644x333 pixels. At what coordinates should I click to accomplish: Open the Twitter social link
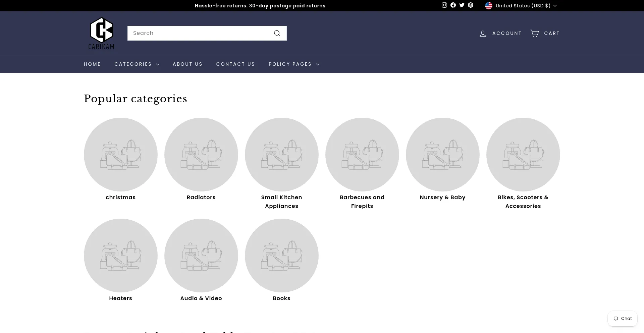click(462, 5)
